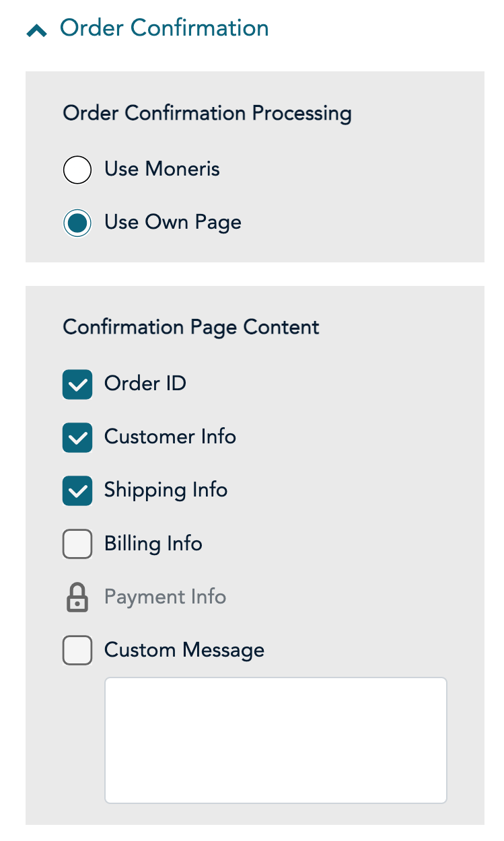
Task: Focus the custom message text area
Action: click(275, 740)
